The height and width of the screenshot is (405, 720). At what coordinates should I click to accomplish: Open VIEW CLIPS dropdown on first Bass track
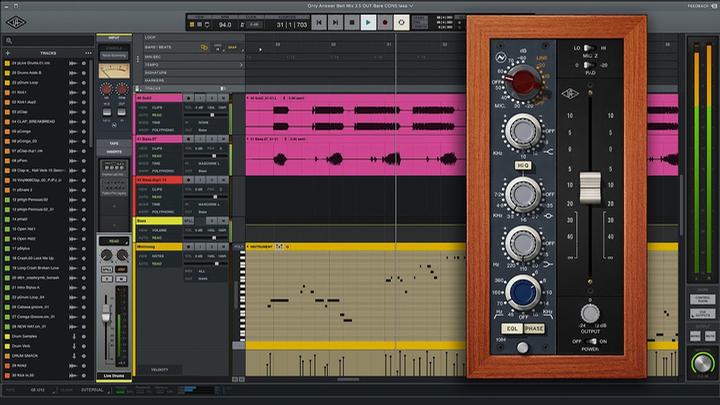(x=157, y=107)
